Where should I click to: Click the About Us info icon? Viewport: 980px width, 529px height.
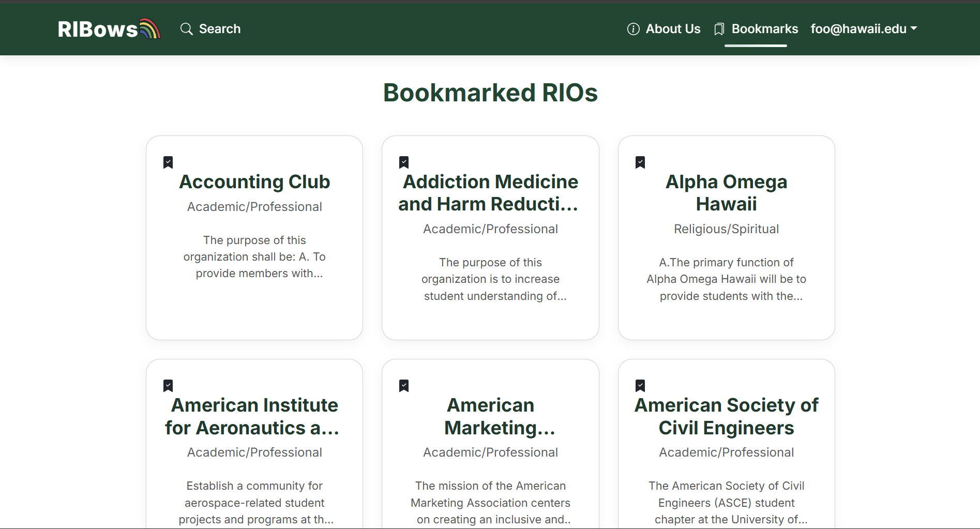[633, 29]
